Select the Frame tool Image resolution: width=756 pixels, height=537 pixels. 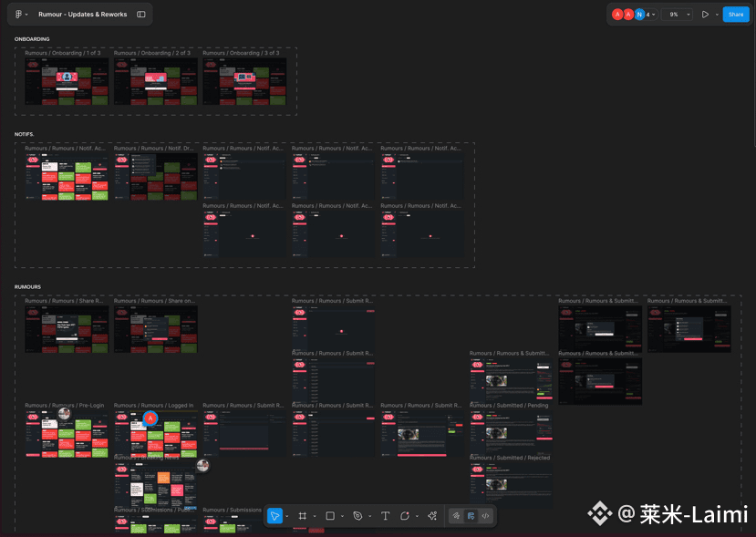click(x=302, y=516)
